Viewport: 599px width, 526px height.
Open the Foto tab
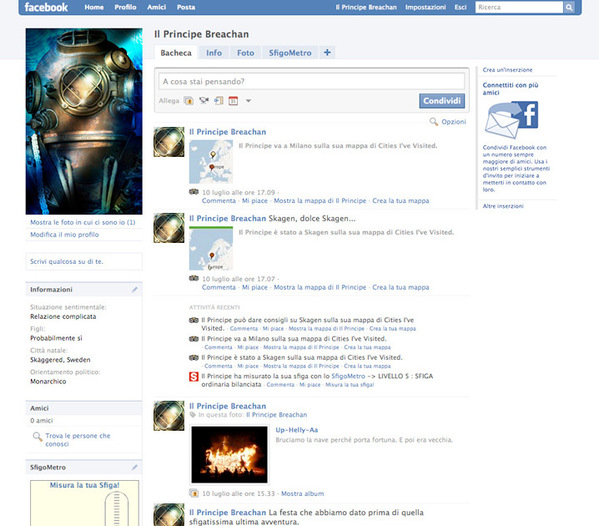[245, 53]
